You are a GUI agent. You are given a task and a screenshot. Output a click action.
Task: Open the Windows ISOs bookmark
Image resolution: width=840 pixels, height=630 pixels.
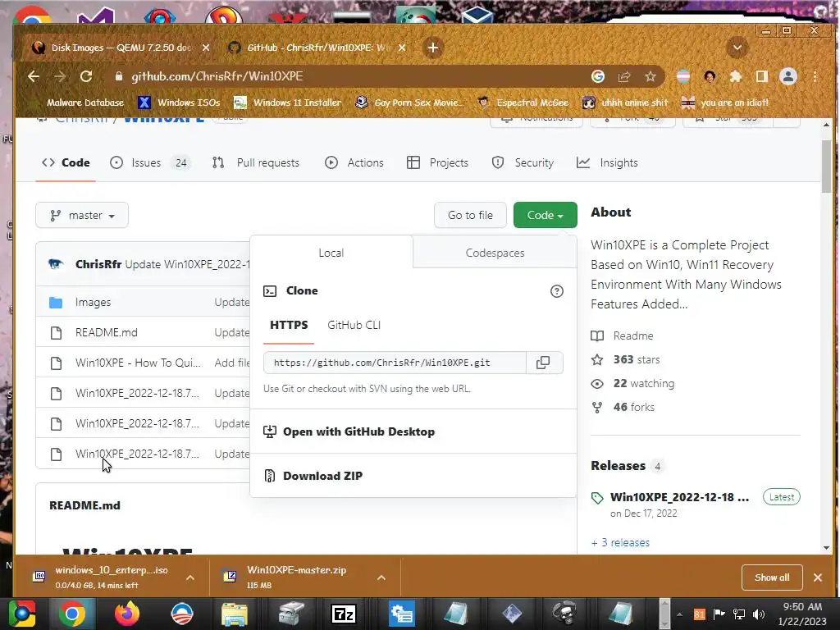point(178,103)
